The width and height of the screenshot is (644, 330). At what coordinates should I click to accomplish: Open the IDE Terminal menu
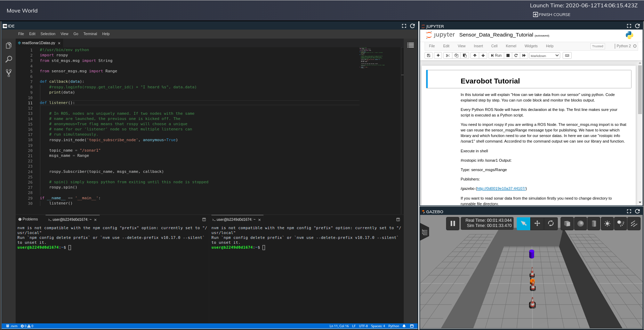point(90,34)
